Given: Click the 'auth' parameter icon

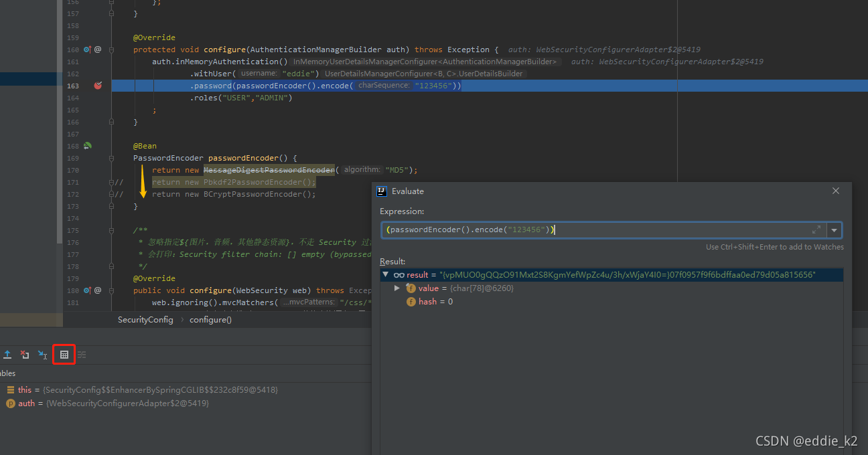Looking at the screenshot, I should [x=11, y=403].
